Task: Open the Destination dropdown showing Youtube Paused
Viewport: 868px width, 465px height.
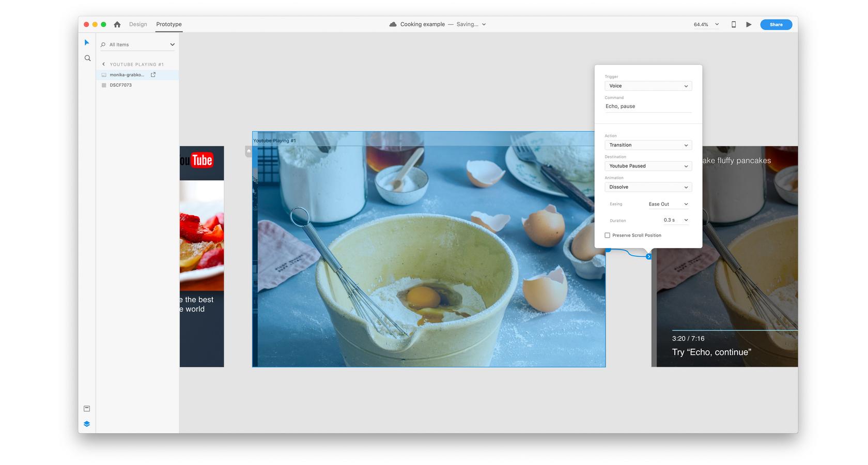Action: point(648,166)
